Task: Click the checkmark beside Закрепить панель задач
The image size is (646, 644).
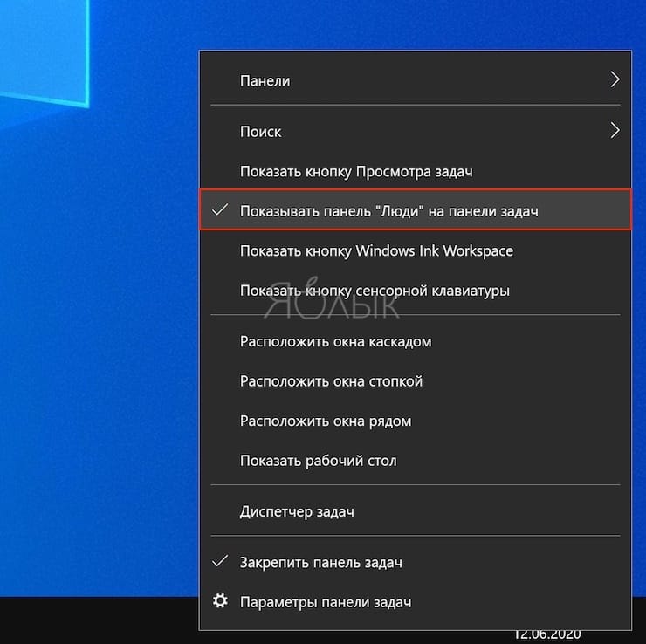Action: tap(220, 561)
